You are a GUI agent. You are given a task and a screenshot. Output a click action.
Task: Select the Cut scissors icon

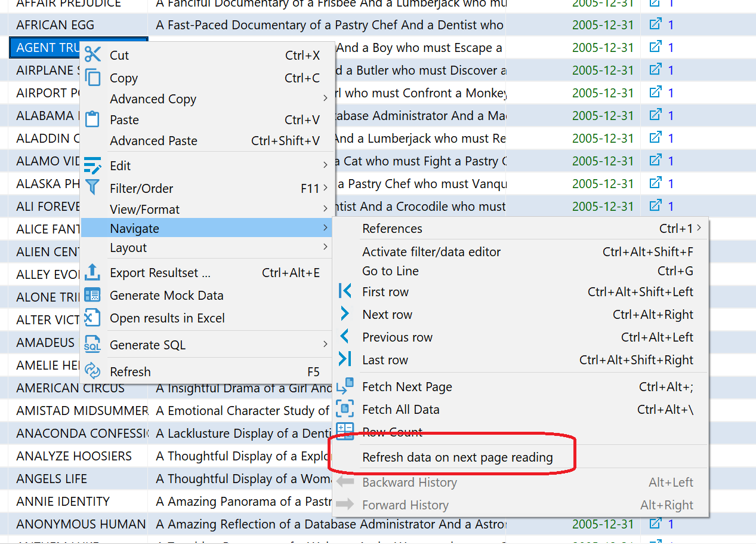pyautogui.click(x=92, y=54)
